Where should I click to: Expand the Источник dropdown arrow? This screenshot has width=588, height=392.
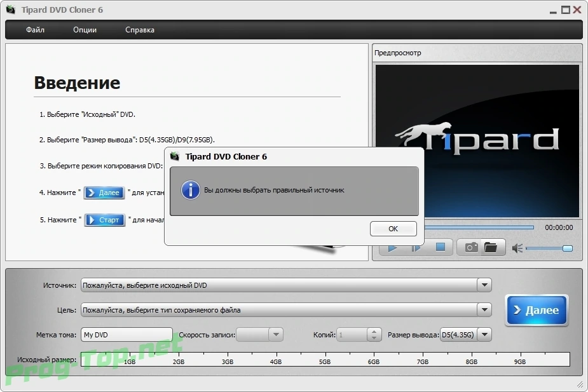point(484,285)
